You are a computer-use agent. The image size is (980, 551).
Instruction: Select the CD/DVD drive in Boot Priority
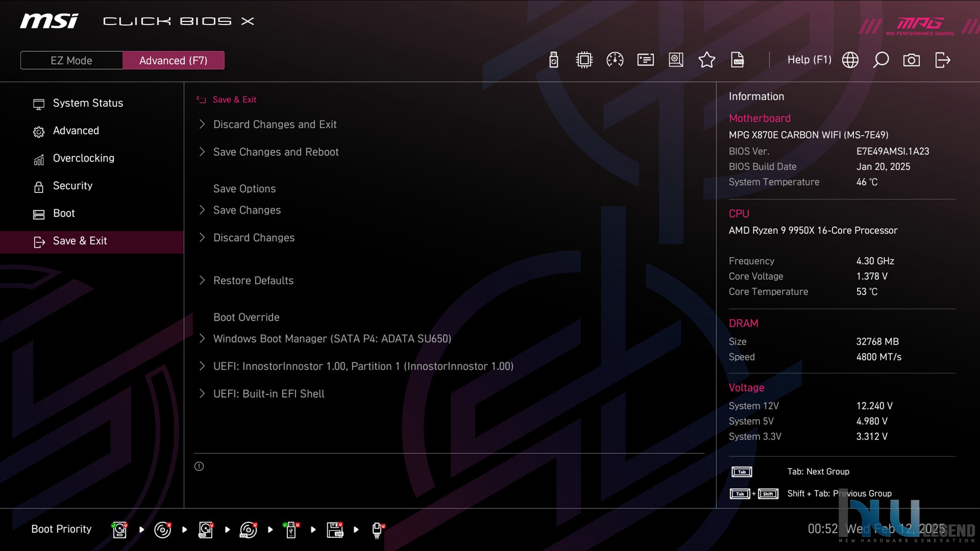coord(163,529)
